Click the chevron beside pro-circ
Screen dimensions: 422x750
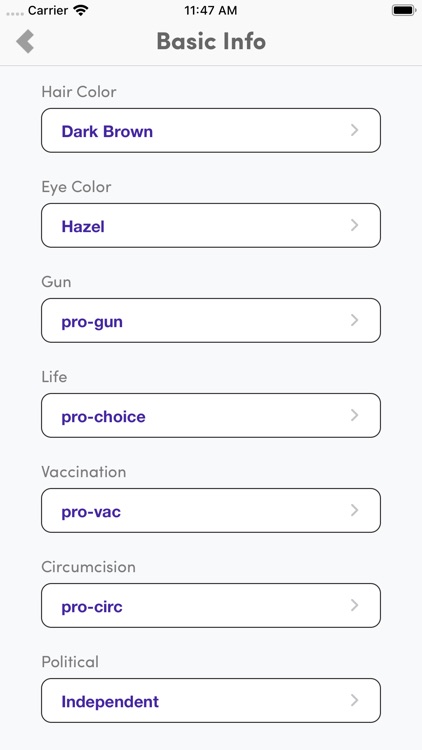355,606
